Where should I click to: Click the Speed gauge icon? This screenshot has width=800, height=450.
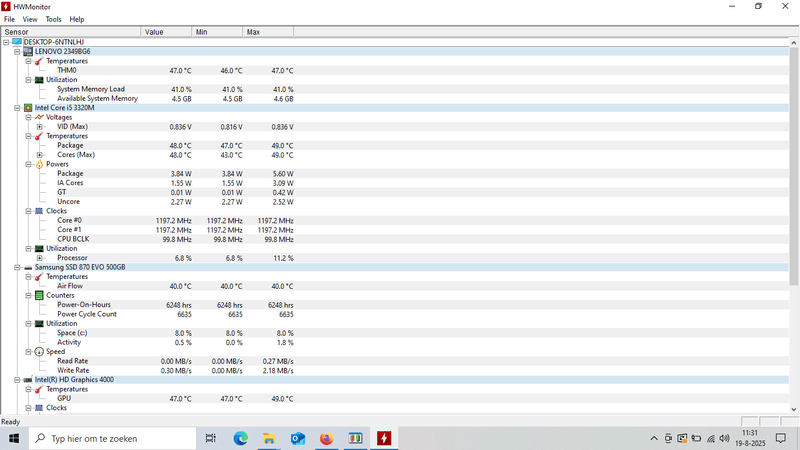coord(39,352)
